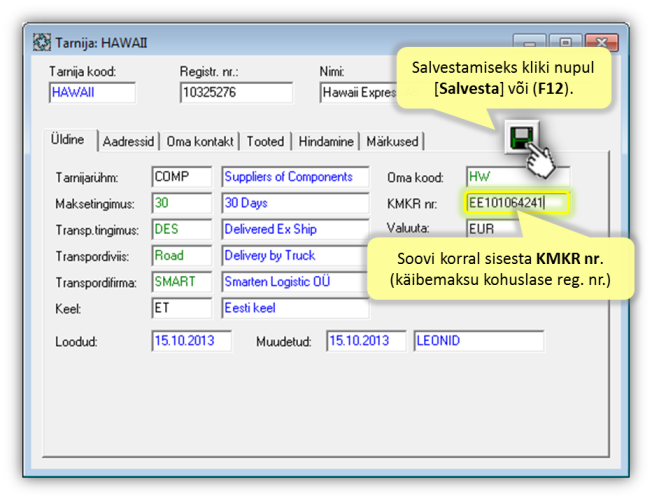Click the KMKR nr. field EE101064241
Viewport: 652px width, 500px height.
coord(516,203)
